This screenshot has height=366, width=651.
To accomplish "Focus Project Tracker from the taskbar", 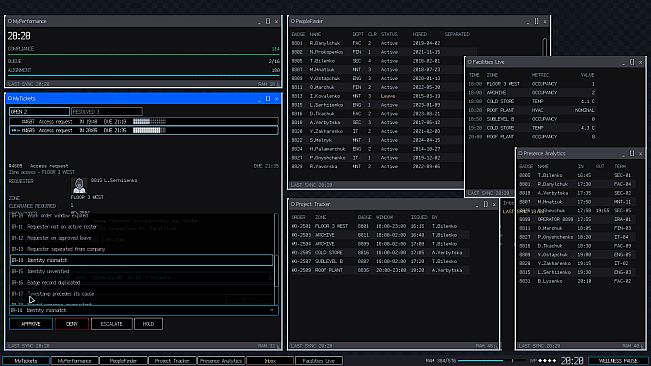I will (x=172, y=361).
